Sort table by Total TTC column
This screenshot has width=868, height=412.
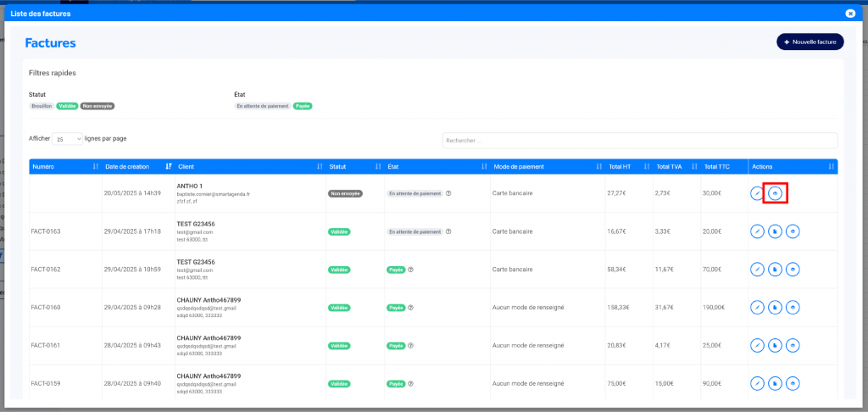pos(725,167)
